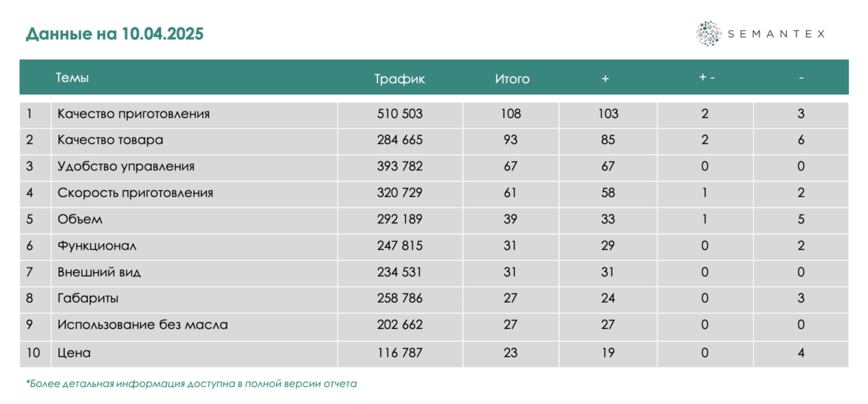Select Удобство управления topic cell

[x=126, y=167]
